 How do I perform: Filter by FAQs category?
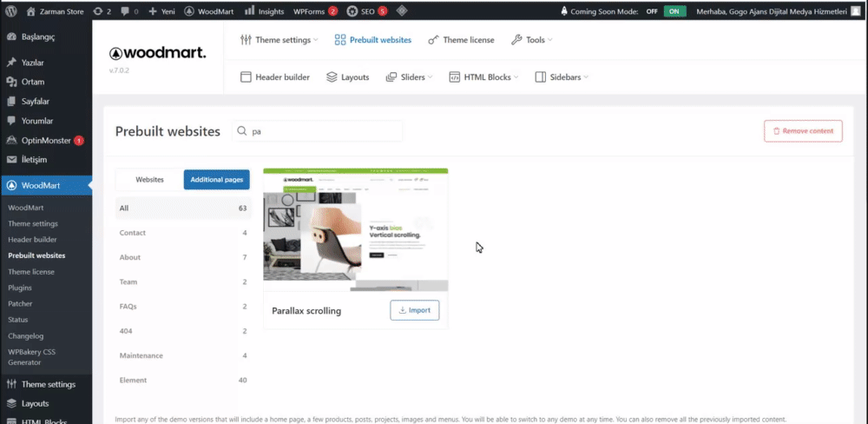[x=182, y=307]
